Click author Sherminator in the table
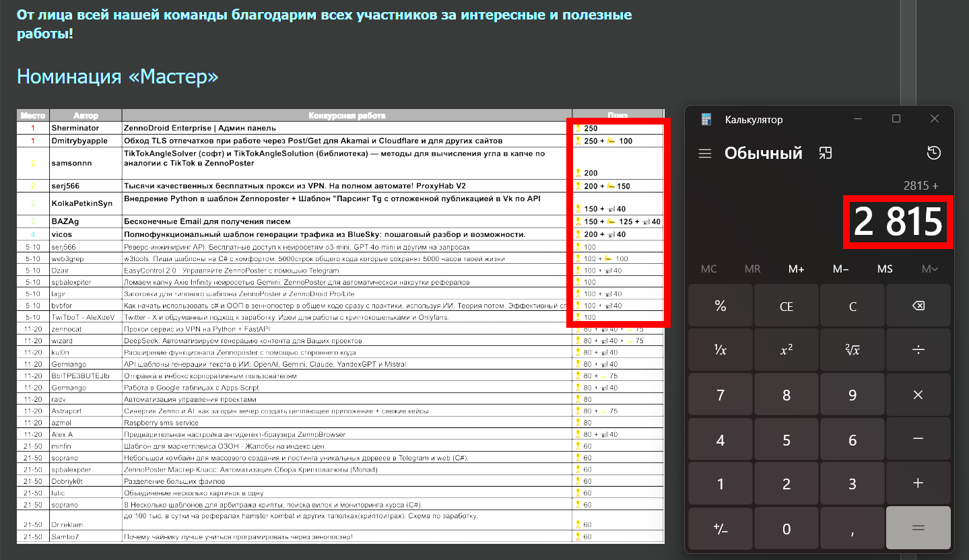The height and width of the screenshot is (560, 969). point(75,128)
